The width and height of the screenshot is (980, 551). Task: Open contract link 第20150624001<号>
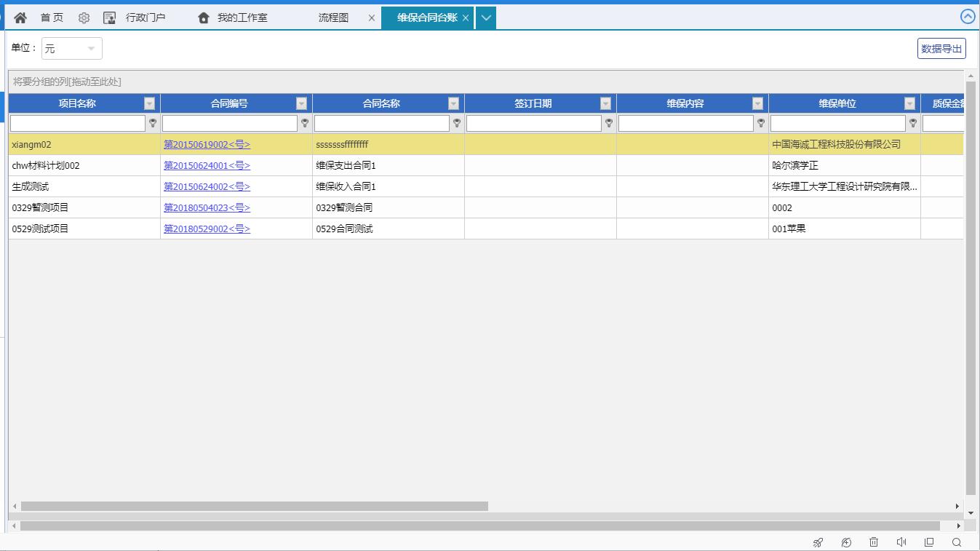pos(207,166)
